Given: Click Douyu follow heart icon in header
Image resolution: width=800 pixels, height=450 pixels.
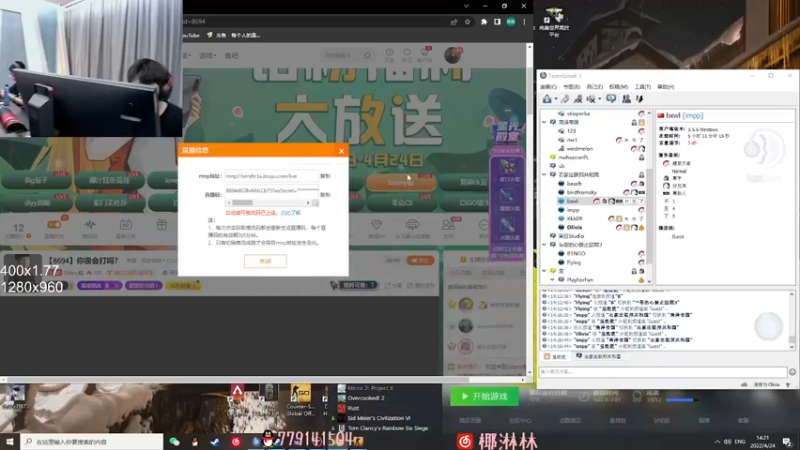Looking at the screenshot, I should 407,52.
